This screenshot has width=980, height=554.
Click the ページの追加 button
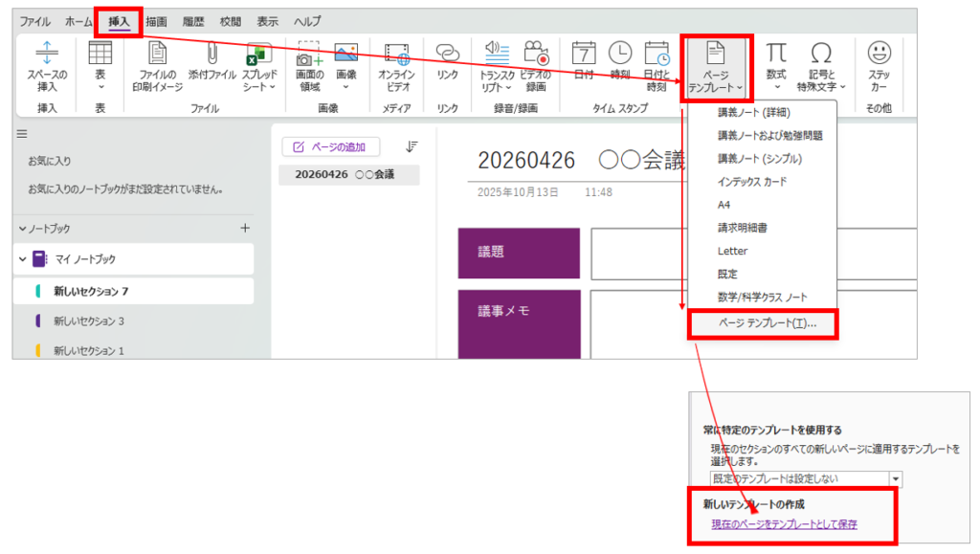tap(331, 146)
